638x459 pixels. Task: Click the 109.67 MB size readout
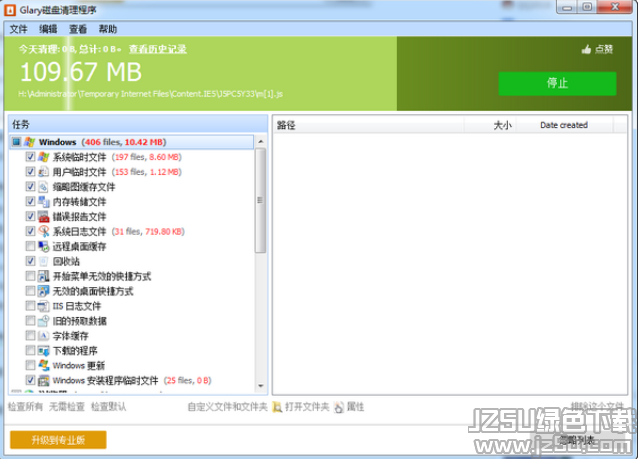81,72
